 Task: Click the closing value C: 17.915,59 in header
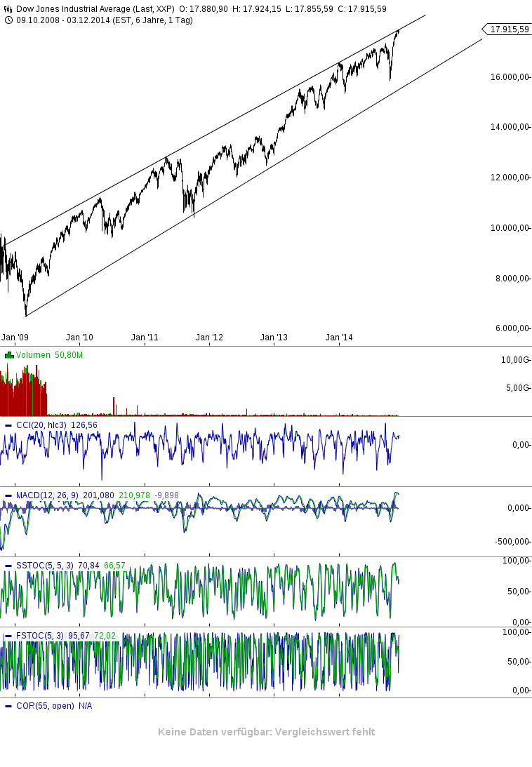click(362, 9)
